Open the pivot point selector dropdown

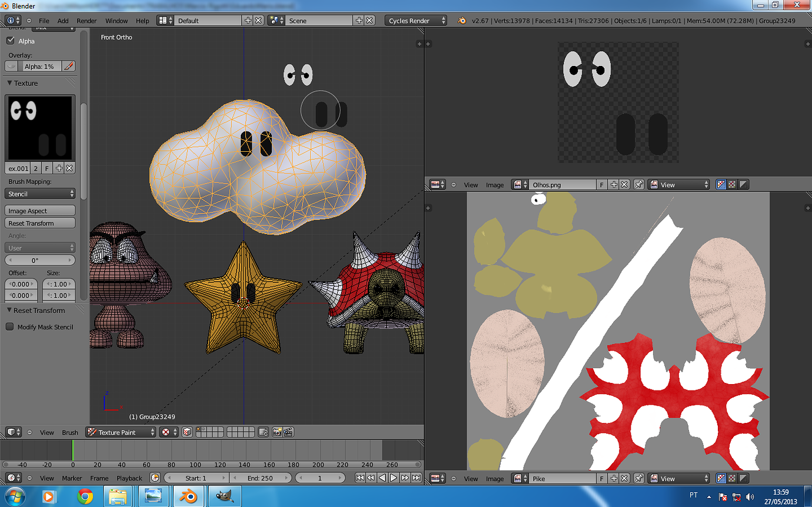[169, 432]
